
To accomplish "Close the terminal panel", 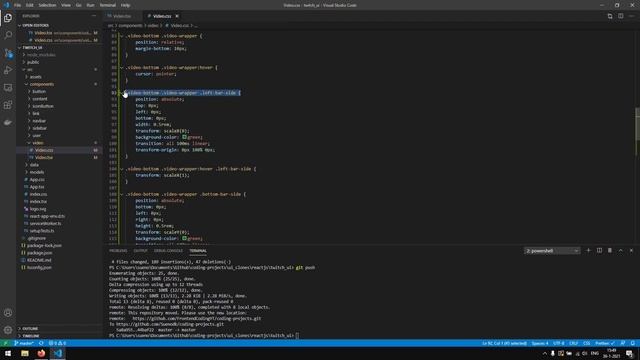I will click(x=631, y=250).
